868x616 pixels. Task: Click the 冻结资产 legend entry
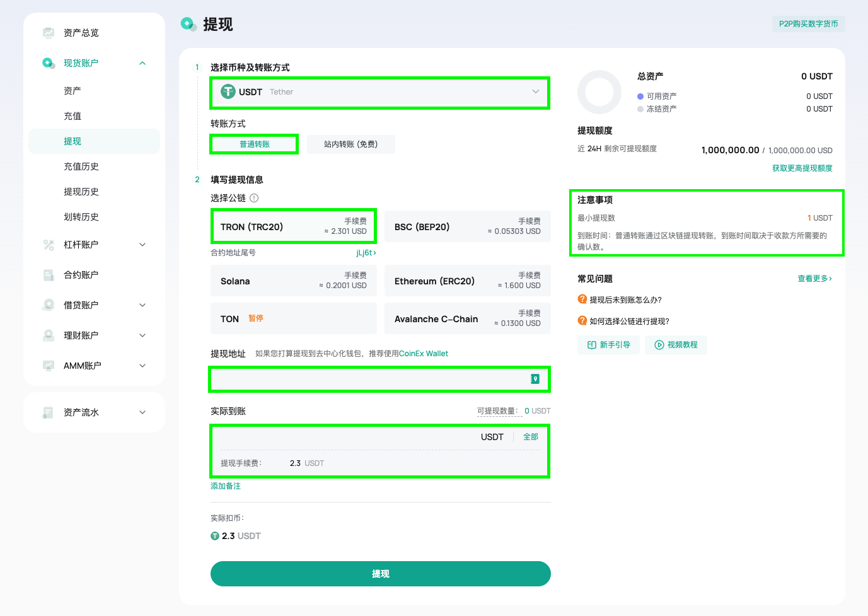pyautogui.click(x=657, y=109)
